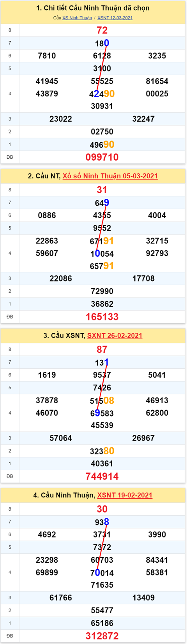Screen dimensions: 187x644
Task: Select the number 7426
Action: tap(102, 388)
